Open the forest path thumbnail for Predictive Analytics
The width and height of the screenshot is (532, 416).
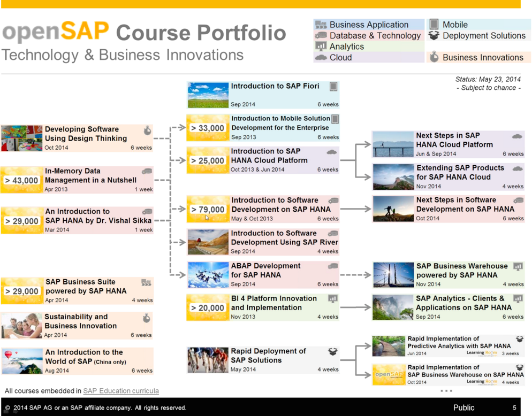(389, 346)
